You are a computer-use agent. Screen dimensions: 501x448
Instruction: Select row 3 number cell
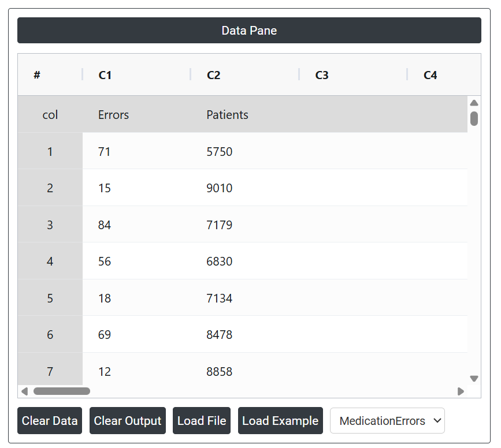click(x=50, y=225)
